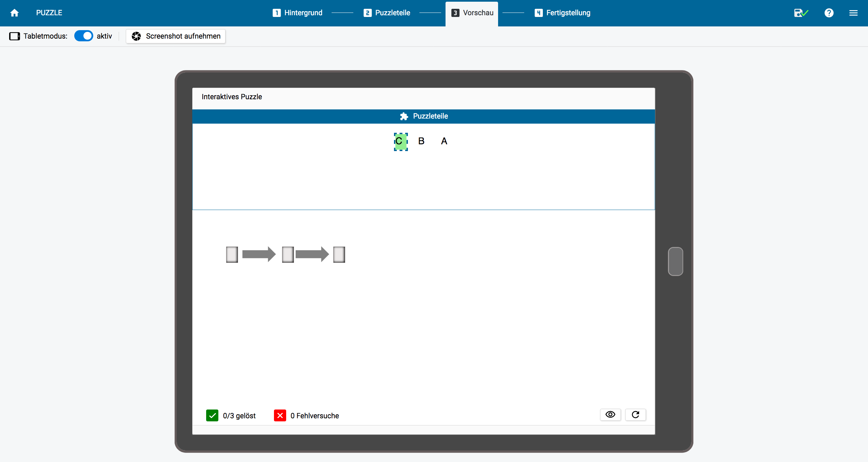Select puzzle piece C
This screenshot has height=462, width=868.
point(400,141)
